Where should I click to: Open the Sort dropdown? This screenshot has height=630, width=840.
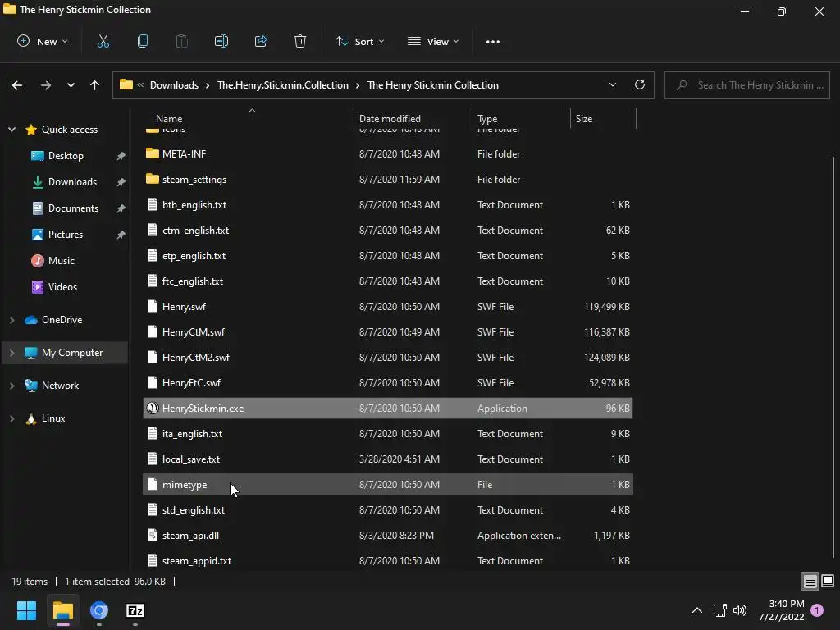[360, 41]
